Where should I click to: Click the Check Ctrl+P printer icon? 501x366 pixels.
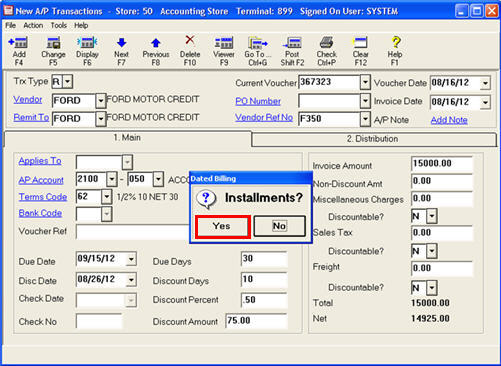coord(326,43)
